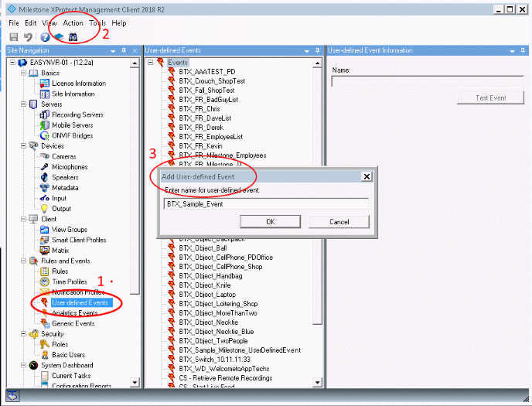This screenshot has width=532, height=406.
Task: Pin the User-defined Events panel
Action: pyautogui.click(x=318, y=50)
